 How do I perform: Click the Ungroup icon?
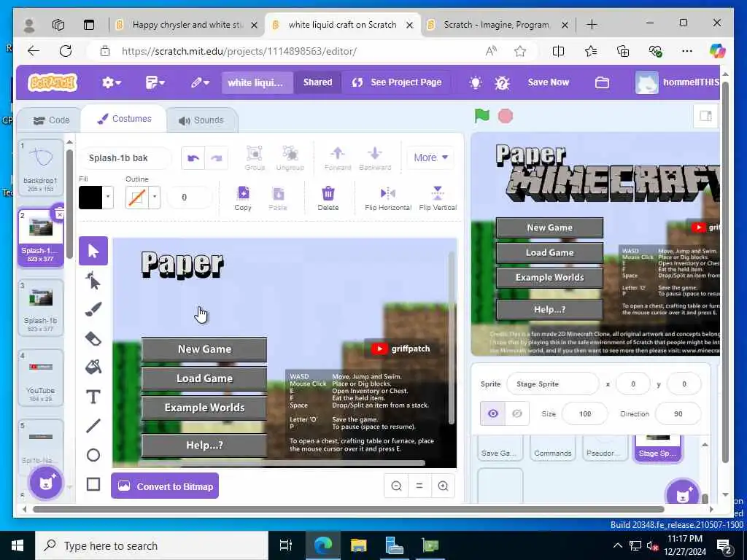290,158
